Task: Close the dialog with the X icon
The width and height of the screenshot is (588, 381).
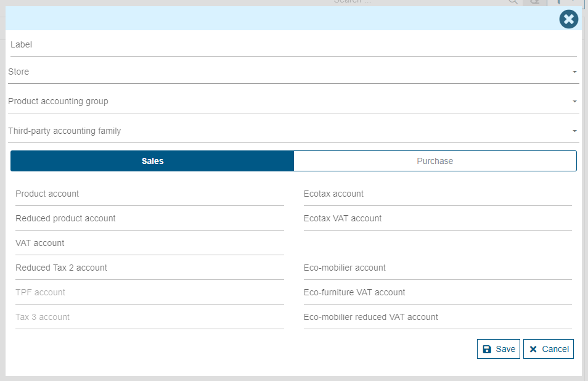Action: point(568,19)
